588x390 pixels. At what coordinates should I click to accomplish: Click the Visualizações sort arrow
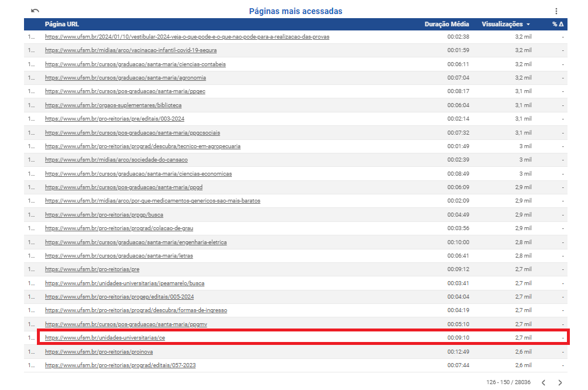coord(528,25)
